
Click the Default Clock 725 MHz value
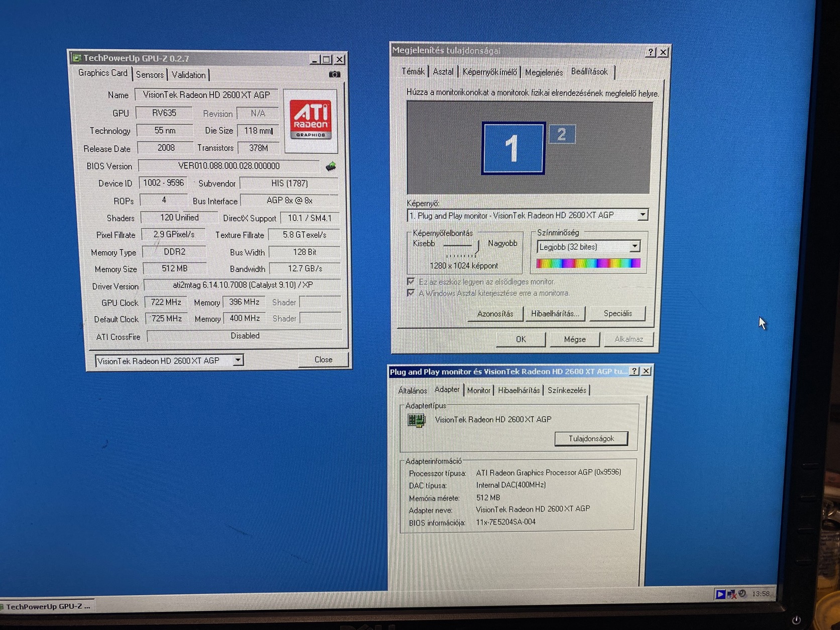(166, 319)
